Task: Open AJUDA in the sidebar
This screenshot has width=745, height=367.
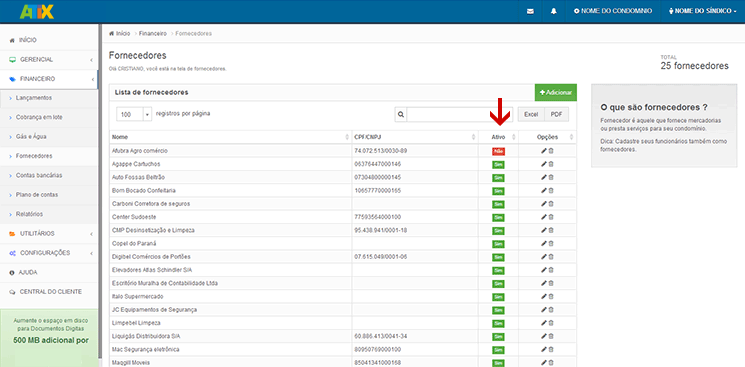Action: coord(49,272)
